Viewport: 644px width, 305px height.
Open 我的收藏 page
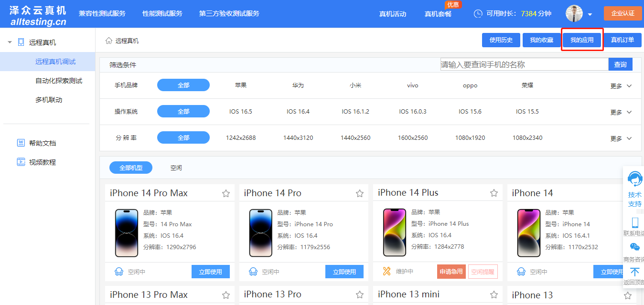point(541,40)
